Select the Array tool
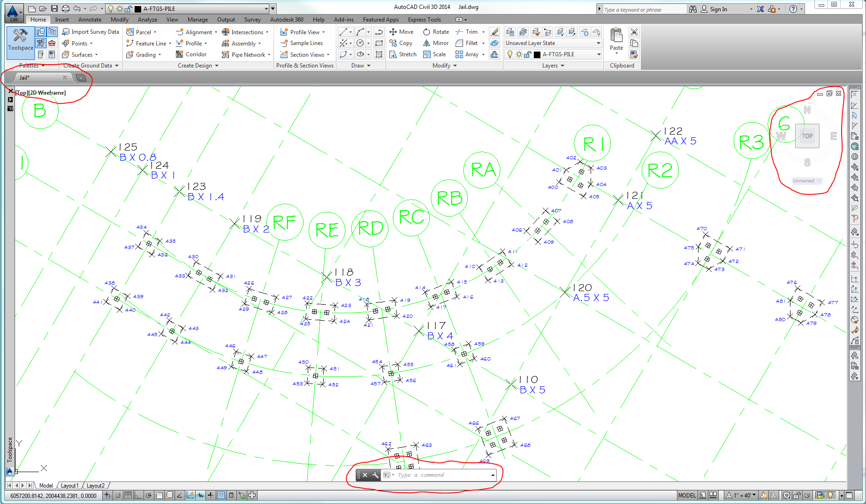Image resolution: width=866 pixels, height=504 pixels. pyautogui.click(x=467, y=54)
